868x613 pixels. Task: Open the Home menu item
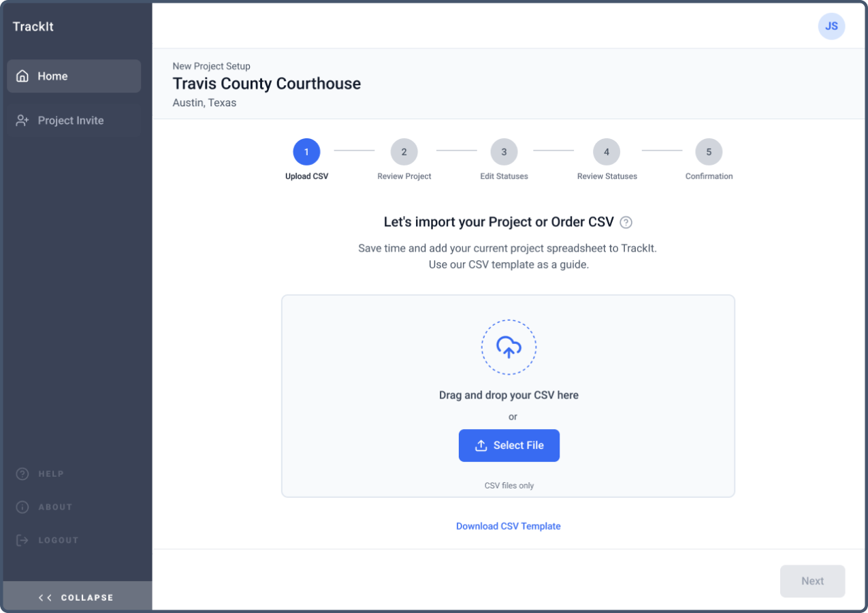click(x=74, y=76)
